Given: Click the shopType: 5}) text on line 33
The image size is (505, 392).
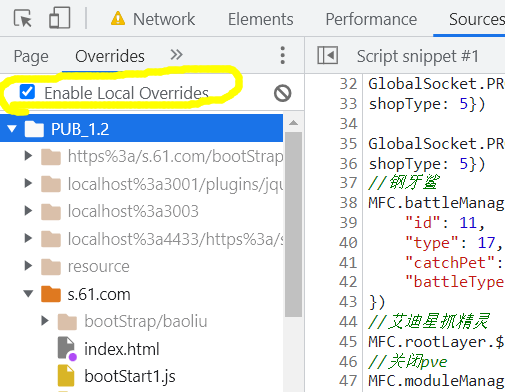Looking at the screenshot, I should coord(427,104).
